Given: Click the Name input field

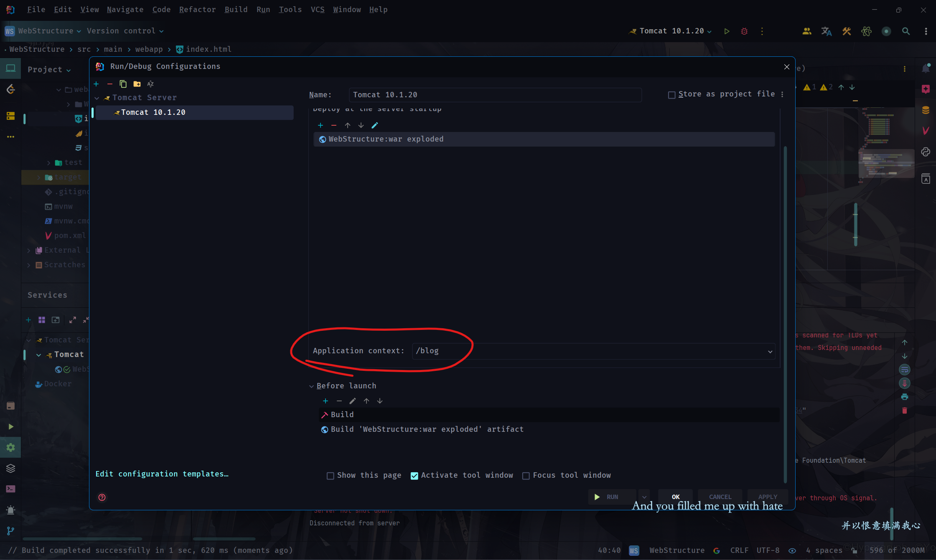Looking at the screenshot, I should (495, 95).
